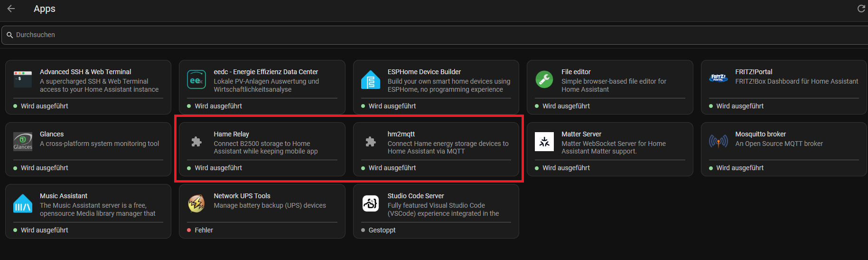Click the refresh icon at top right
The height and width of the screenshot is (260, 868).
point(861,9)
